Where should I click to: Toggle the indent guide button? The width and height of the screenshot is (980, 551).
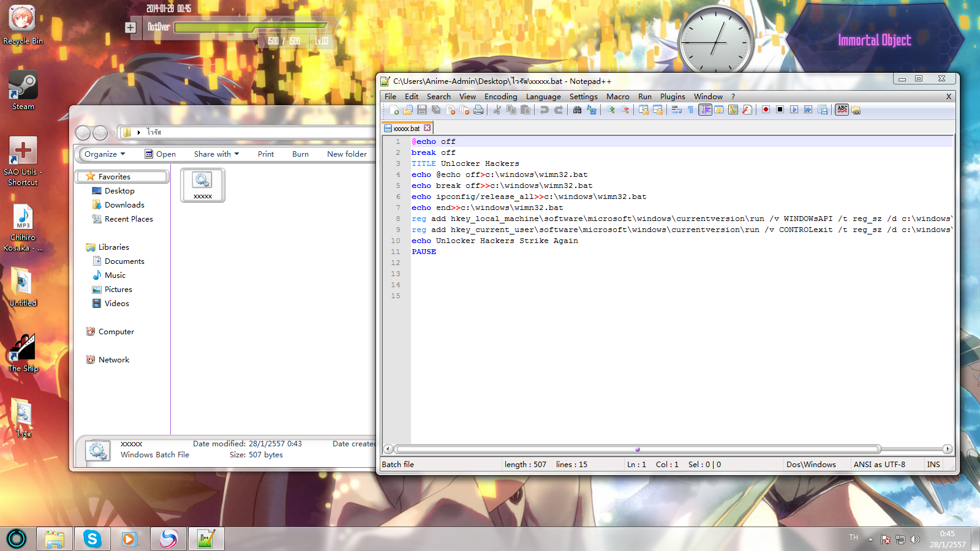tap(705, 110)
